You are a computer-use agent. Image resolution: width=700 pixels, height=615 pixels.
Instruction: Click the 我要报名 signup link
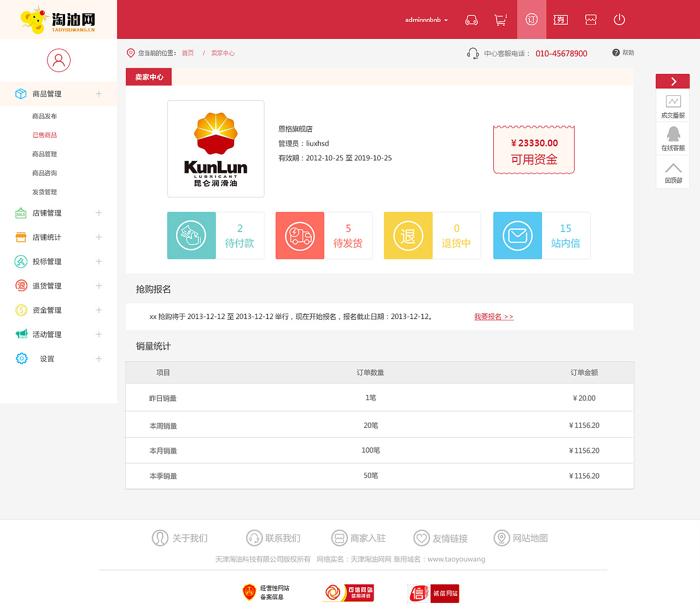[x=494, y=316]
